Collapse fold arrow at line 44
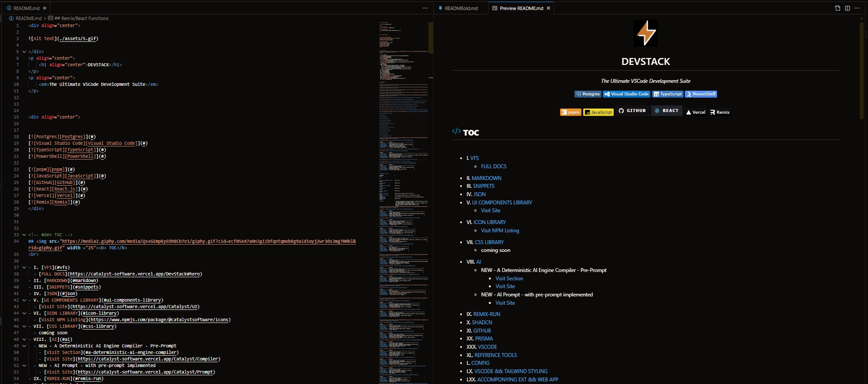This screenshot has width=868, height=384. pyautogui.click(x=24, y=313)
